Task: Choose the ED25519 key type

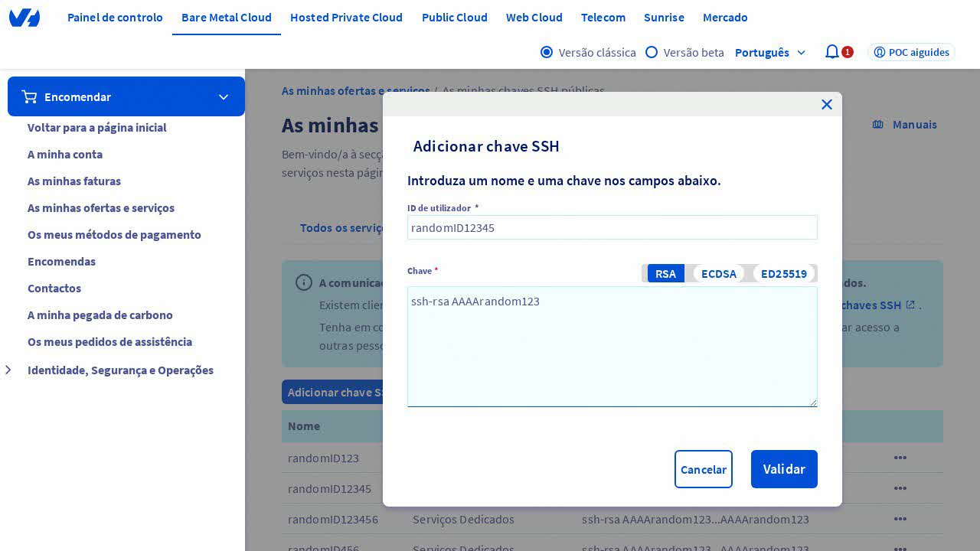Action: [x=783, y=273]
